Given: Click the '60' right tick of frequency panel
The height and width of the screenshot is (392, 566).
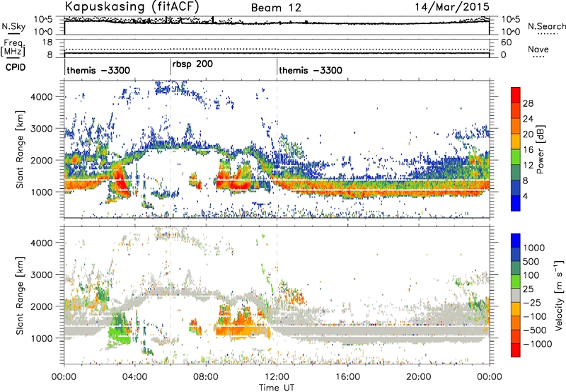Looking at the screenshot, I should pos(506,42).
